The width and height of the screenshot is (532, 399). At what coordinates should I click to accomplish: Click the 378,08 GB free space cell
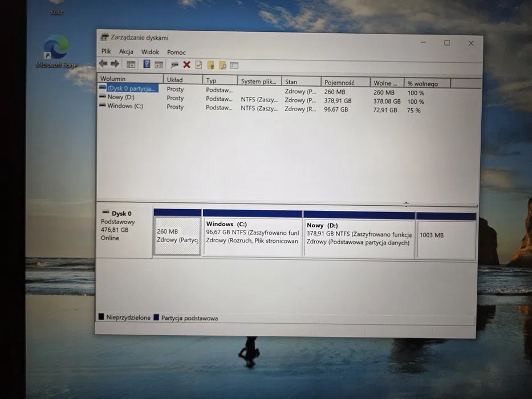coord(387,101)
